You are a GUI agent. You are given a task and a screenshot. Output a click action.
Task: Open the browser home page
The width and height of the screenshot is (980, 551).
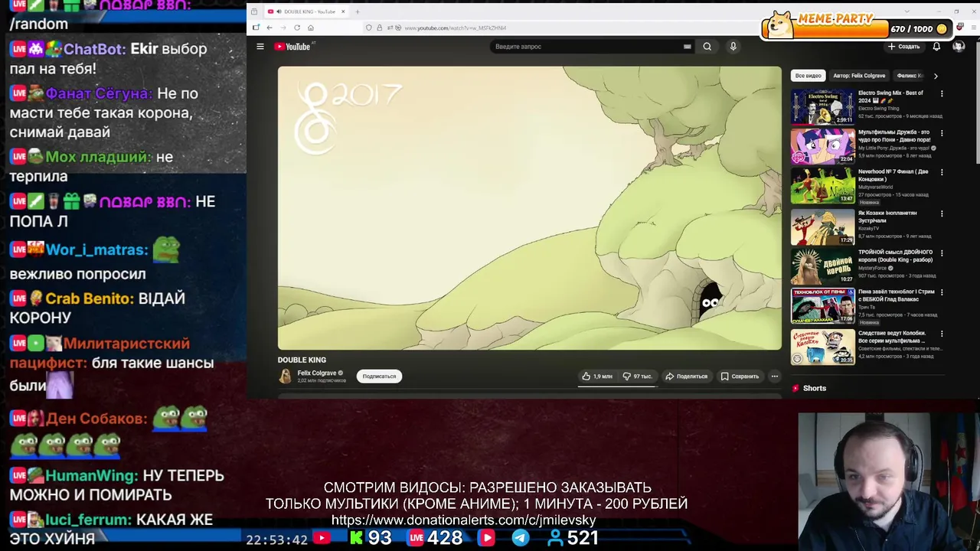point(311,28)
